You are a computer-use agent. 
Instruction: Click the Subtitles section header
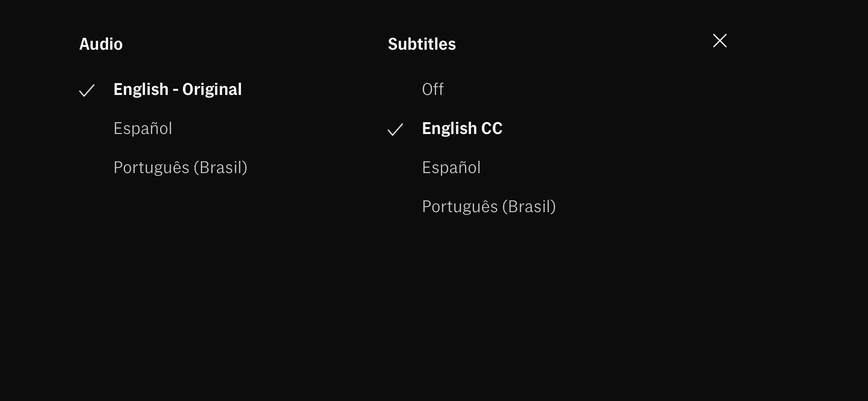coord(422,44)
